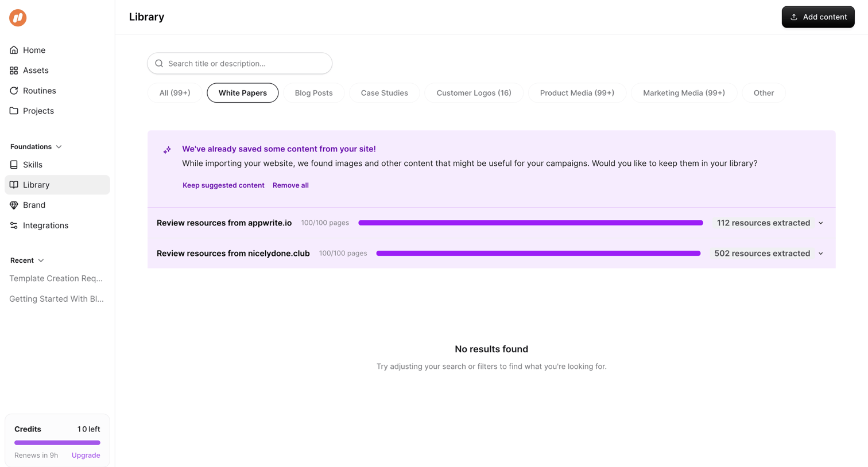Screen dimensions: 868x467
Task: Click the appwrite.io progress bar
Action: pyautogui.click(x=530, y=223)
